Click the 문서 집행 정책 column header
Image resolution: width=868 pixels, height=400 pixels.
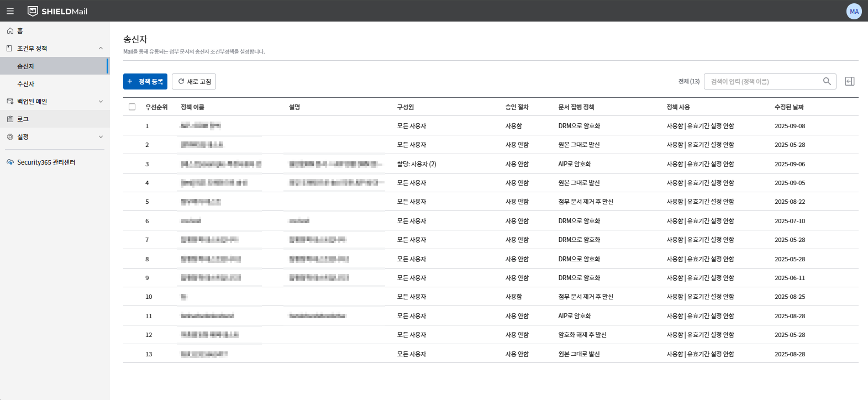point(576,107)
